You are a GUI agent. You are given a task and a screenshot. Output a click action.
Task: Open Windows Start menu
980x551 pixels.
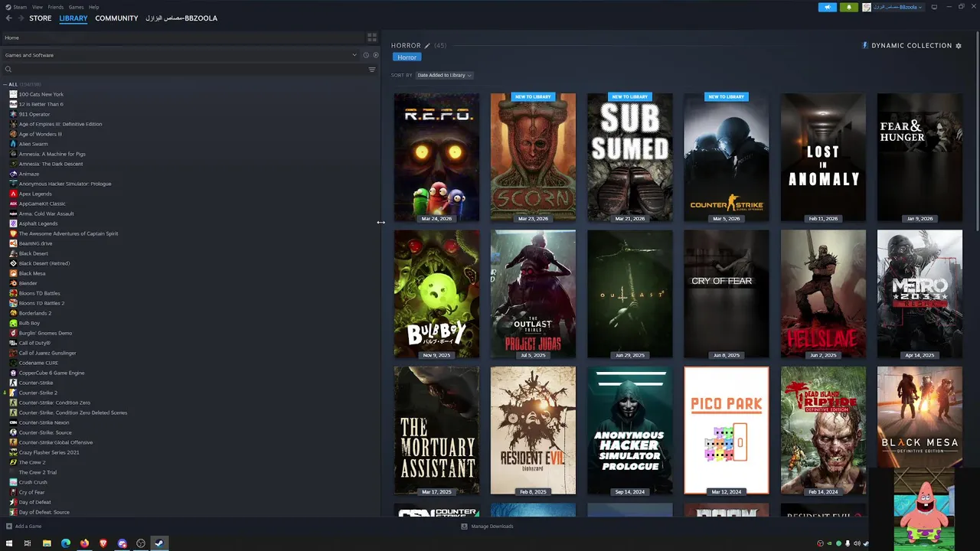[x=8, y=543]
